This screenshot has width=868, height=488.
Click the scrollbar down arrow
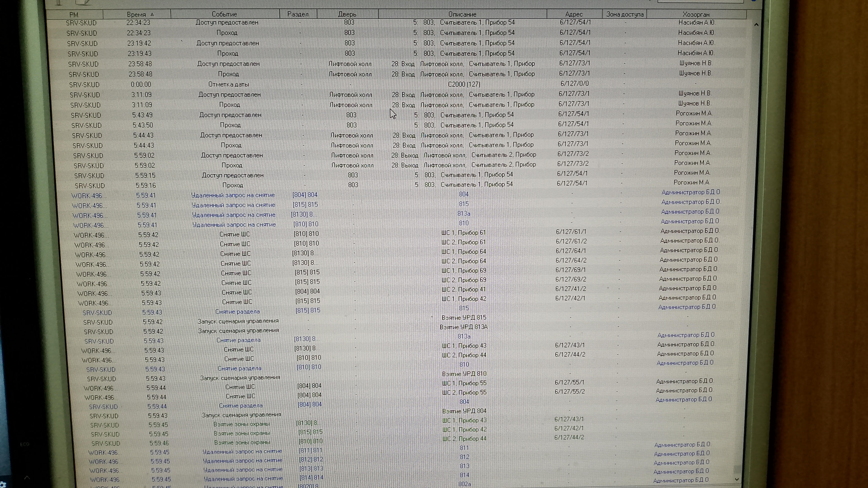pos(737,479)
